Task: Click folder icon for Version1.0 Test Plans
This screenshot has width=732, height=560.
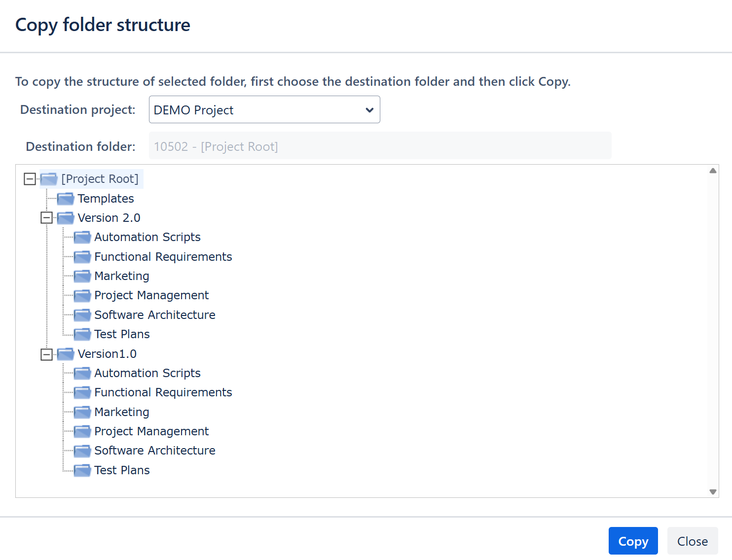Action: pos(82,470)
